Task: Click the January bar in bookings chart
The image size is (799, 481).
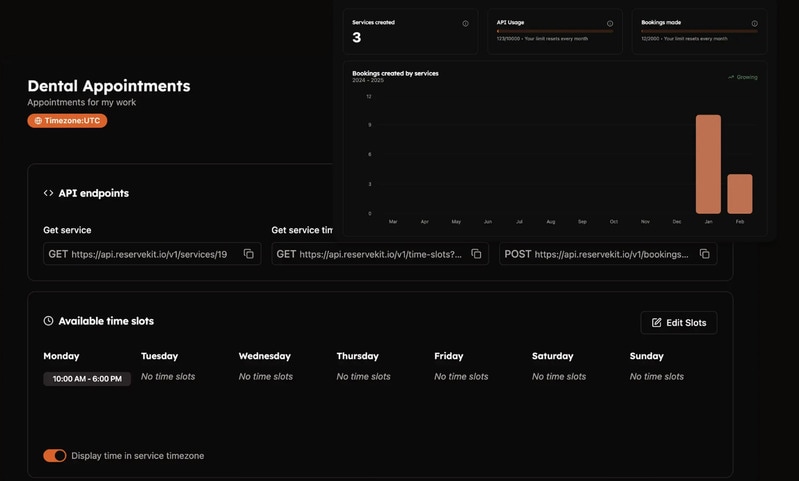Action: (x=708, y=164)
